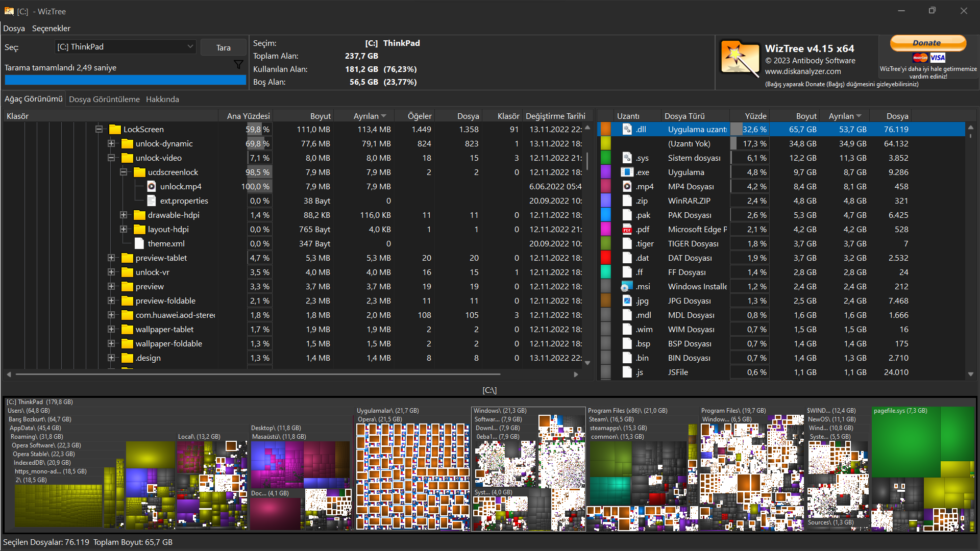Viewport: 980px width, 551px height.
Task: Expand the unlock-dynamic folder
Action: tap(111, 144)
